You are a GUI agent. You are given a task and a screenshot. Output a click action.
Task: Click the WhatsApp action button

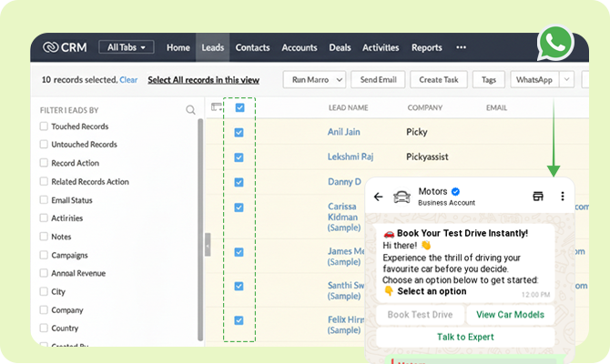(534, 80)
